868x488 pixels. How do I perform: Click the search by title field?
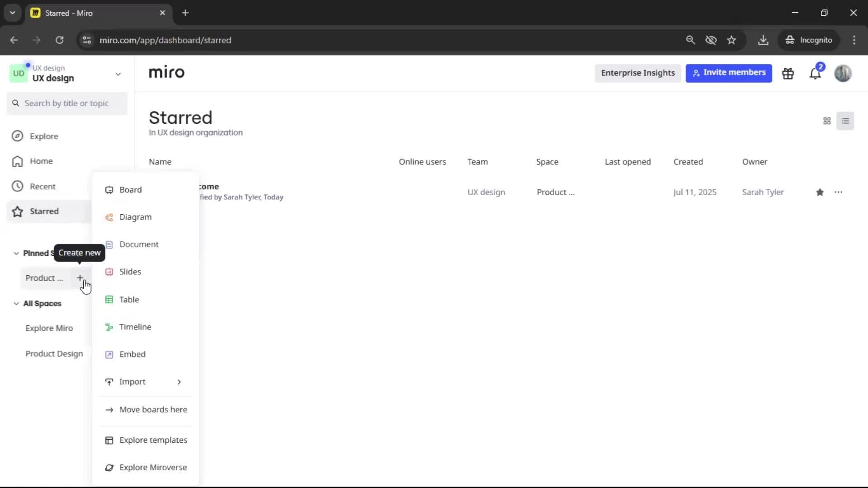point(67,103)
